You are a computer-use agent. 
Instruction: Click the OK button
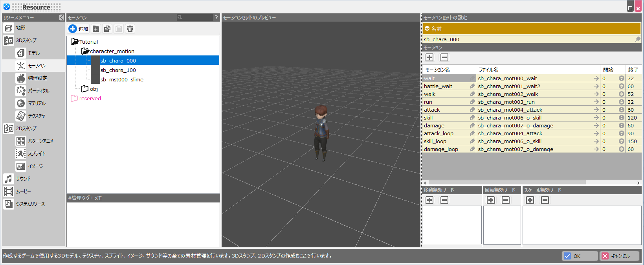pos(580,256)
